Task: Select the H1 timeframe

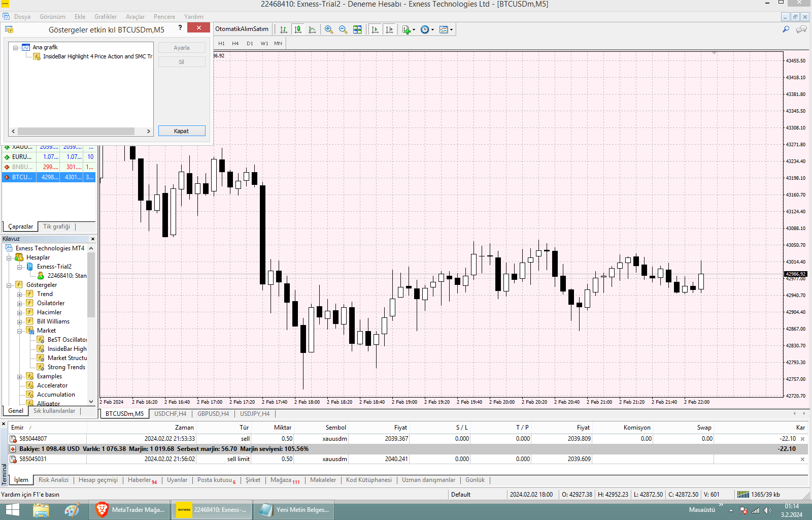Action: (221, 43)
